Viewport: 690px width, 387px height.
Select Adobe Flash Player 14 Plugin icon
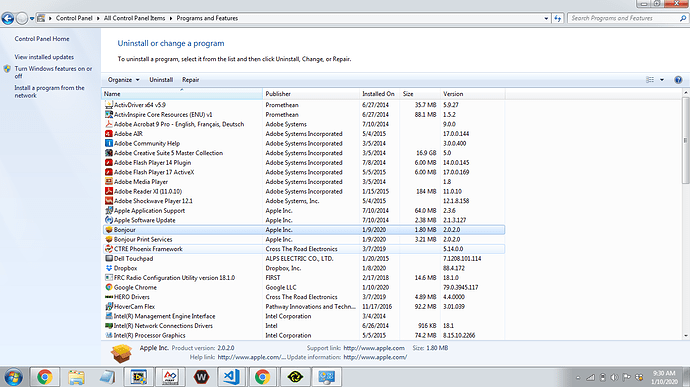(x=109, y=162)
